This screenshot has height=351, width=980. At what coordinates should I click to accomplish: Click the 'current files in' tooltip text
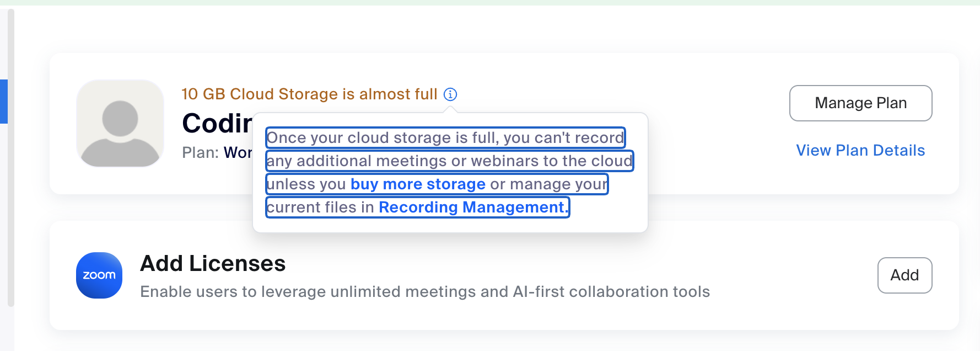(320, 208)
